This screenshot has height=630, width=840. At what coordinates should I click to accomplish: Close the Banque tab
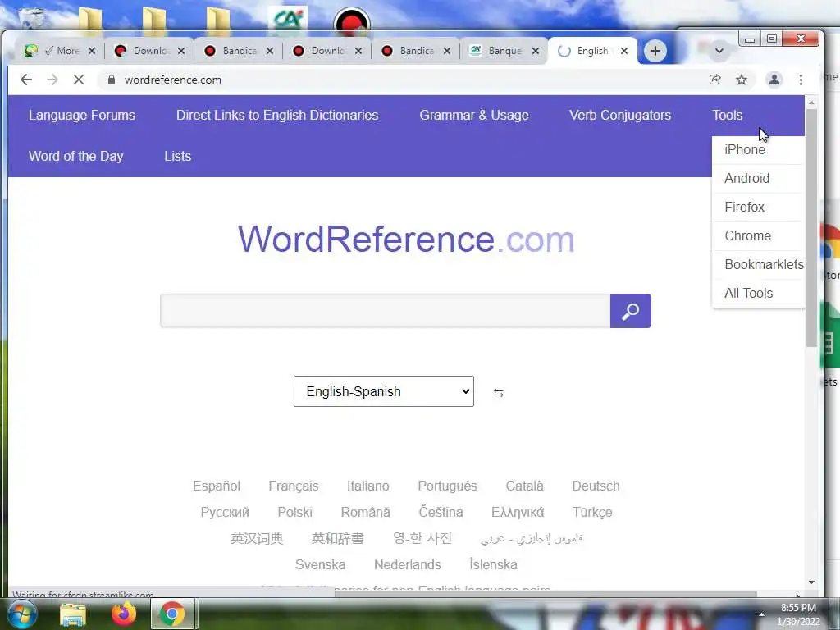pos(535,51)
